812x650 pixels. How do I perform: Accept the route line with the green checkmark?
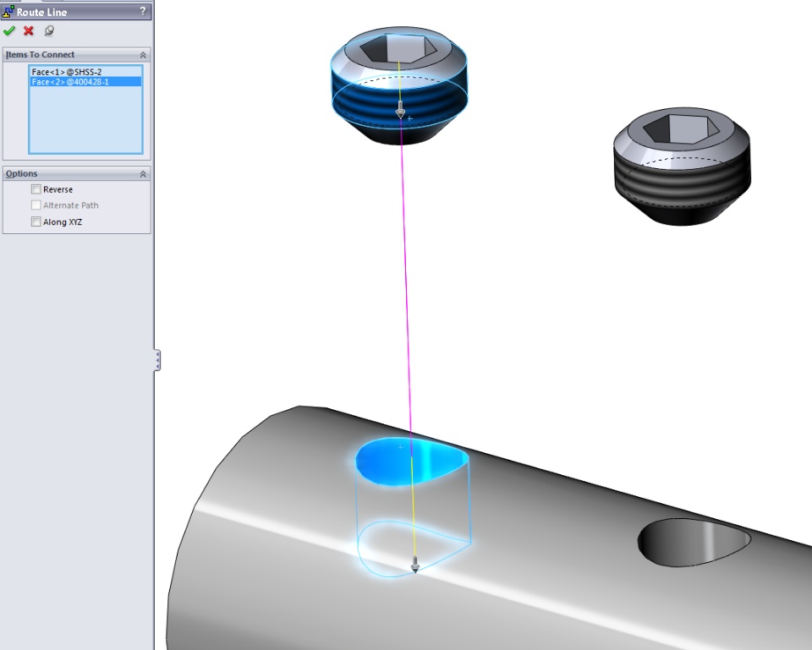click(8, 31)
